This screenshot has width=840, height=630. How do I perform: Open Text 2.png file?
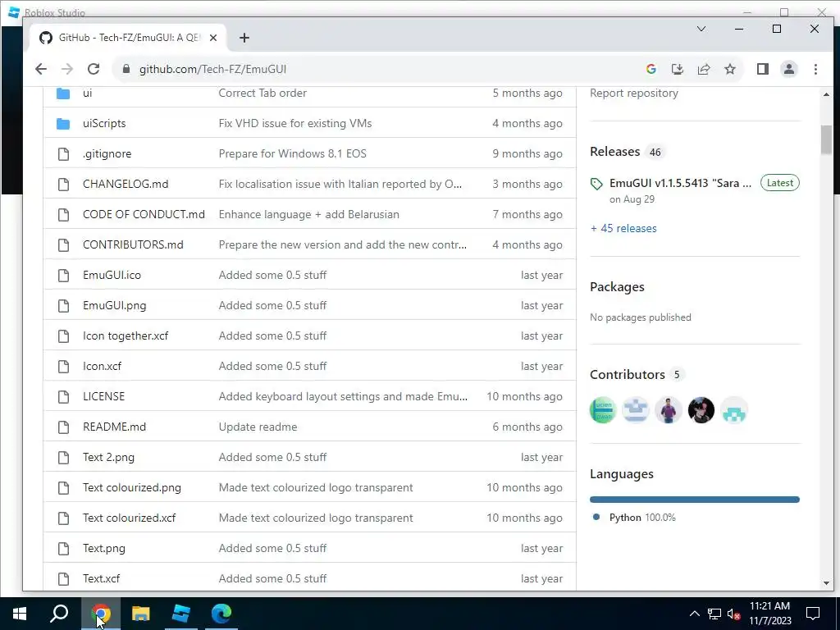108,457
